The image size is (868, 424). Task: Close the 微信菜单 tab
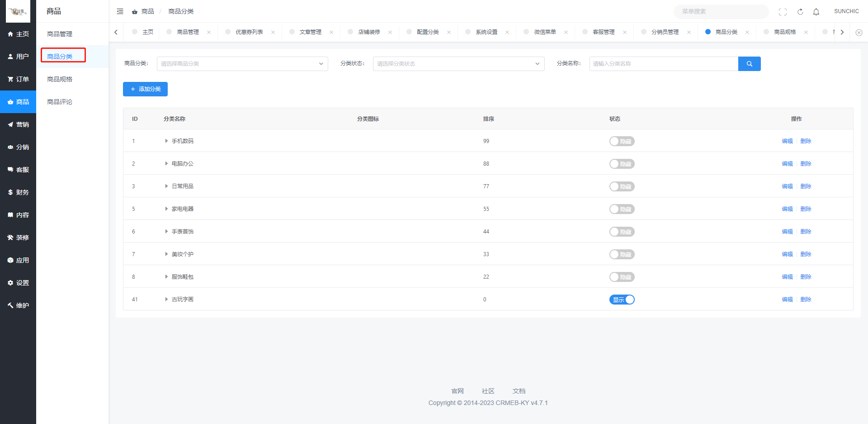click(x=566, y=32)
